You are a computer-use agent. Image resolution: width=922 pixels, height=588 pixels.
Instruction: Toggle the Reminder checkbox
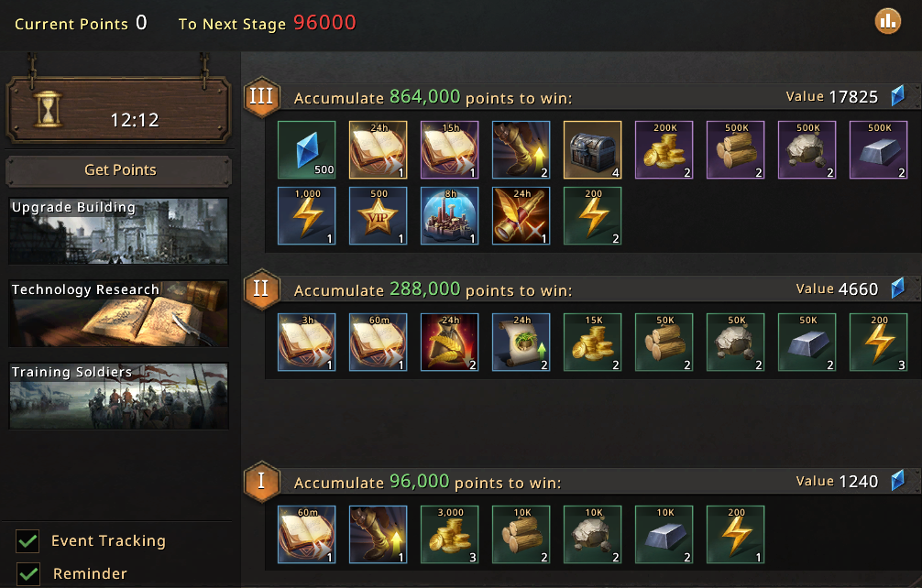(x=27, y=574)
